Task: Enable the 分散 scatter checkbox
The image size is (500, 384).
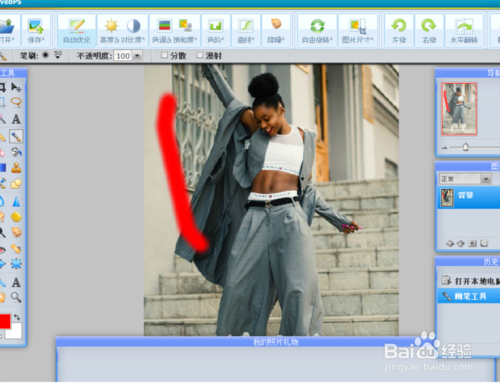Action: tap(164, 55)
